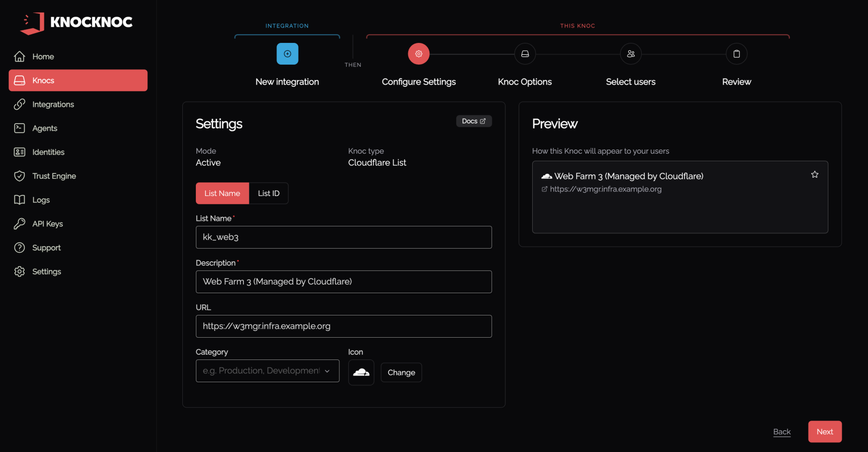Click the Select users step icon

[x=631, y=54]
